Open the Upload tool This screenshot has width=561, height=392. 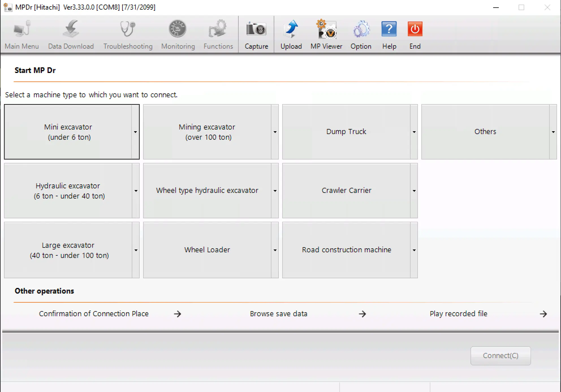click(x=291, y=29)
